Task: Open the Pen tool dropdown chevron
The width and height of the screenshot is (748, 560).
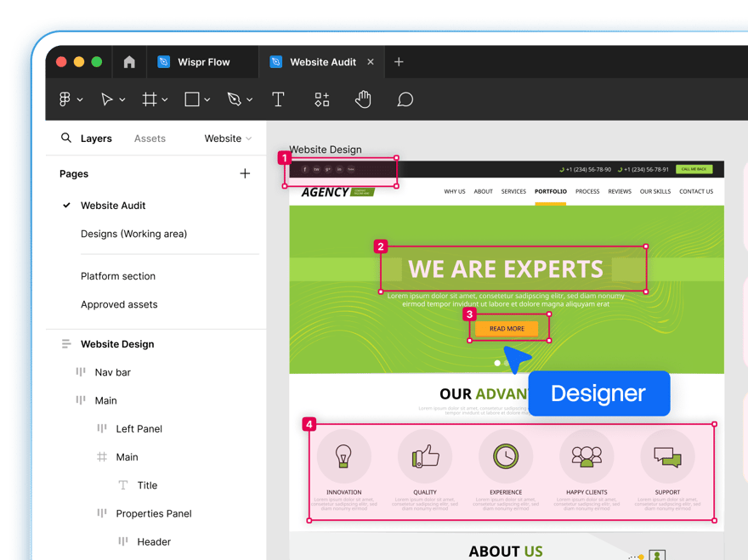Action: click(250, 99)
